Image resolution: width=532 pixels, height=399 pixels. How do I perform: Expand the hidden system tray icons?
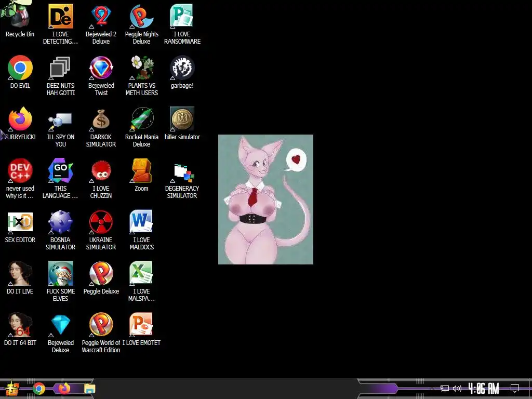tap(432, 389)
